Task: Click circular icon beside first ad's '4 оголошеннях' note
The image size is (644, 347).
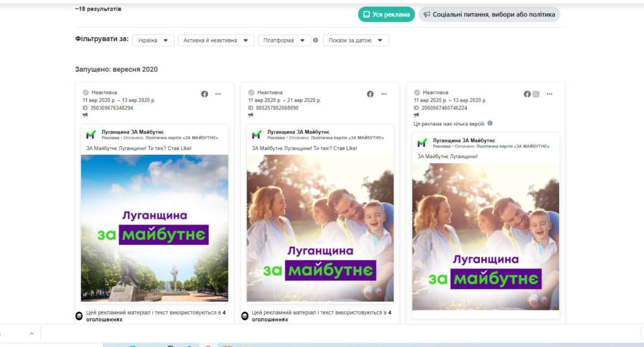Action: pos(79,316)
